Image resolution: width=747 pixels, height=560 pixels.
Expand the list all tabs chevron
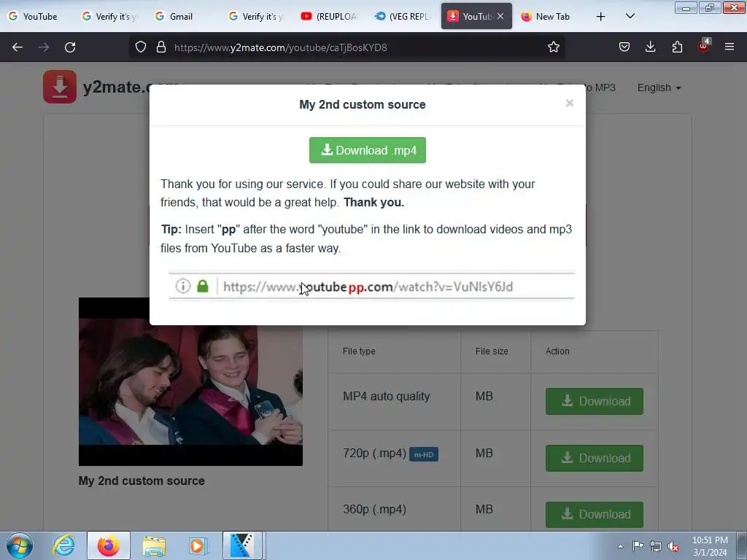pos(630,17)
